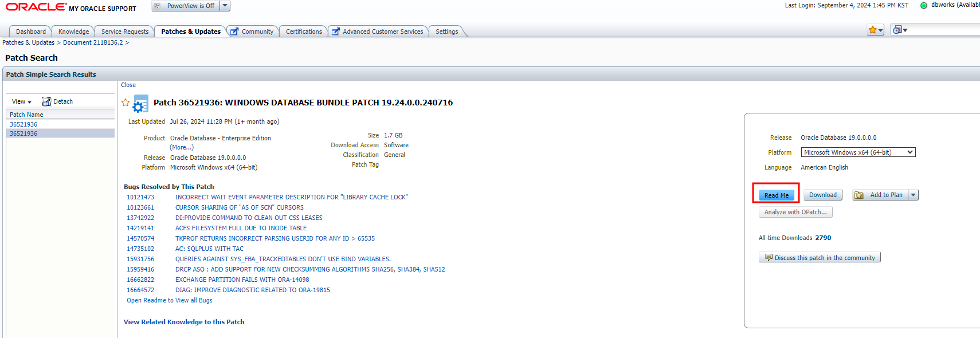Open the Certifications tab
This screenshot has width=980, height=338.
[x=304, y=32]
